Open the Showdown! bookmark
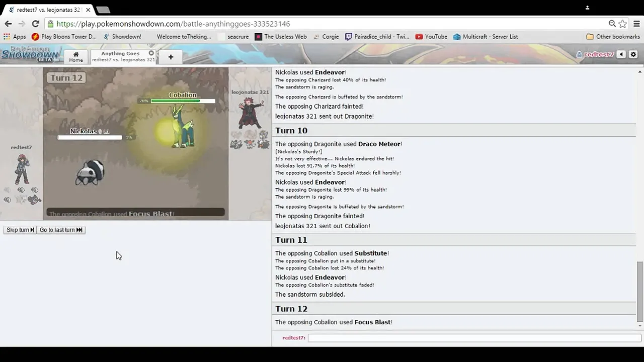This screenshot has width=644, height=362. pos(122,37)
